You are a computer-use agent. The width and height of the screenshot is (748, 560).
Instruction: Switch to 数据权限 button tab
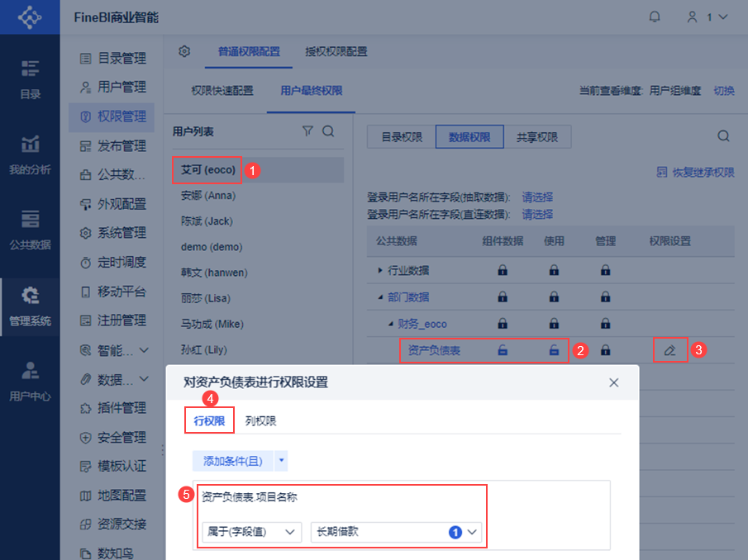(x=469, y=137)
